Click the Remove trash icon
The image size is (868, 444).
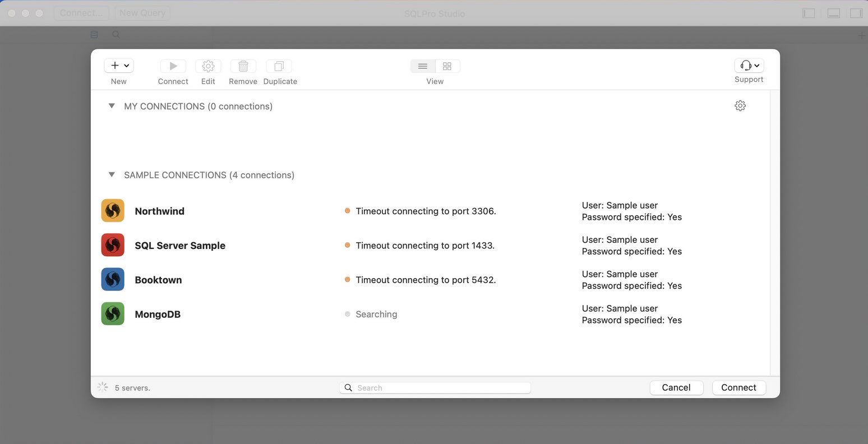[243, 66]
